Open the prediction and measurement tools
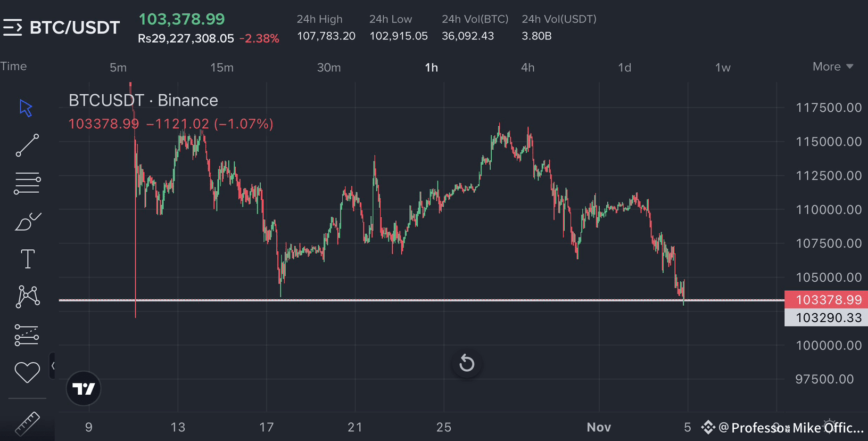868x441 pixels. click(x=27, y=335)
